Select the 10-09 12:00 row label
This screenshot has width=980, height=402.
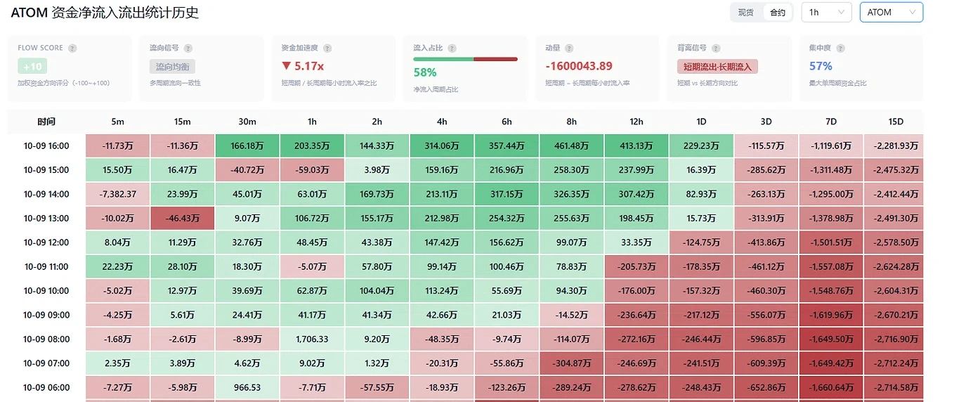[46, 242]
